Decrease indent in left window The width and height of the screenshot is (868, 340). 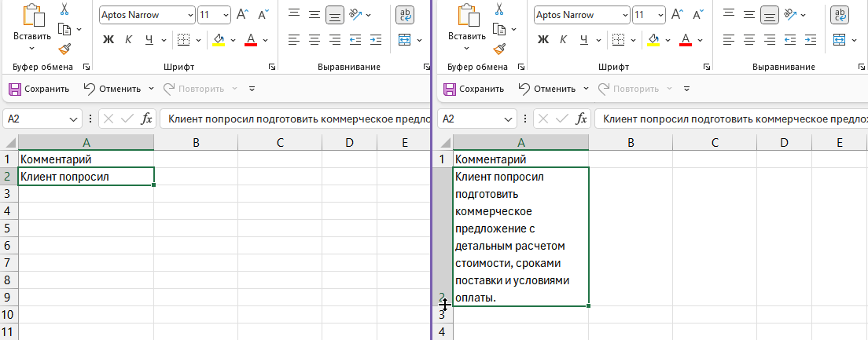tap(355, 40)
